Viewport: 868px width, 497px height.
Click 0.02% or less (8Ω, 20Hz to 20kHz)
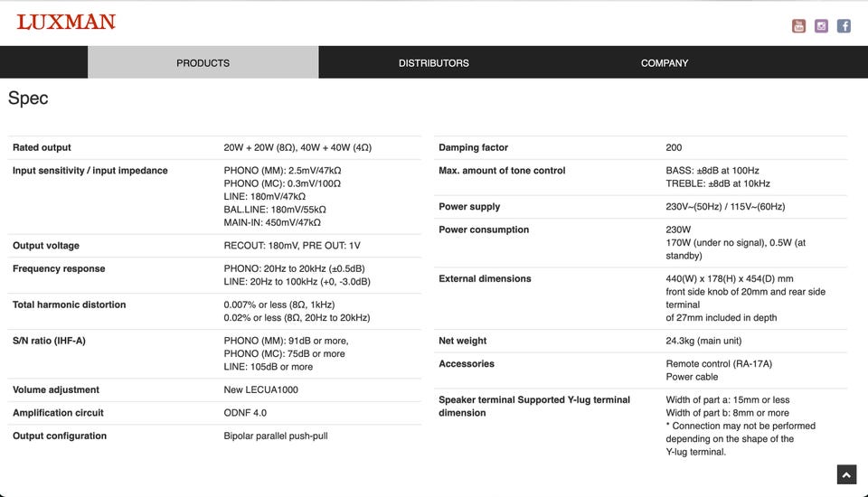297,318
